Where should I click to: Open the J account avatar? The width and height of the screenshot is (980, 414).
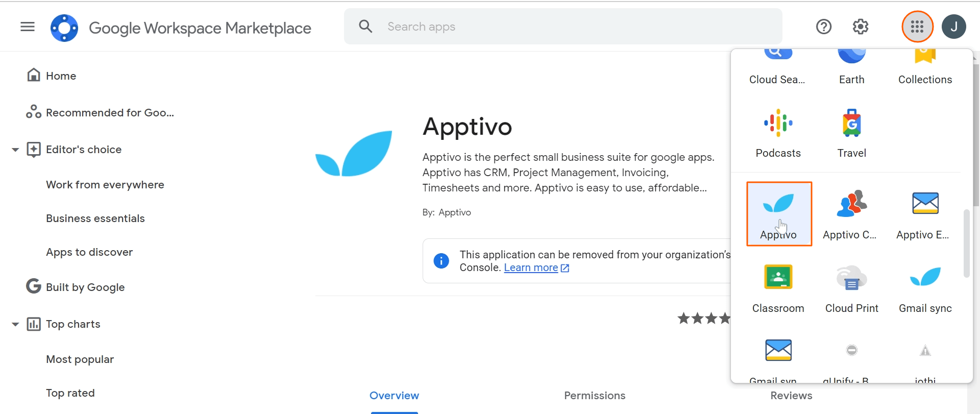coord(953,27)
